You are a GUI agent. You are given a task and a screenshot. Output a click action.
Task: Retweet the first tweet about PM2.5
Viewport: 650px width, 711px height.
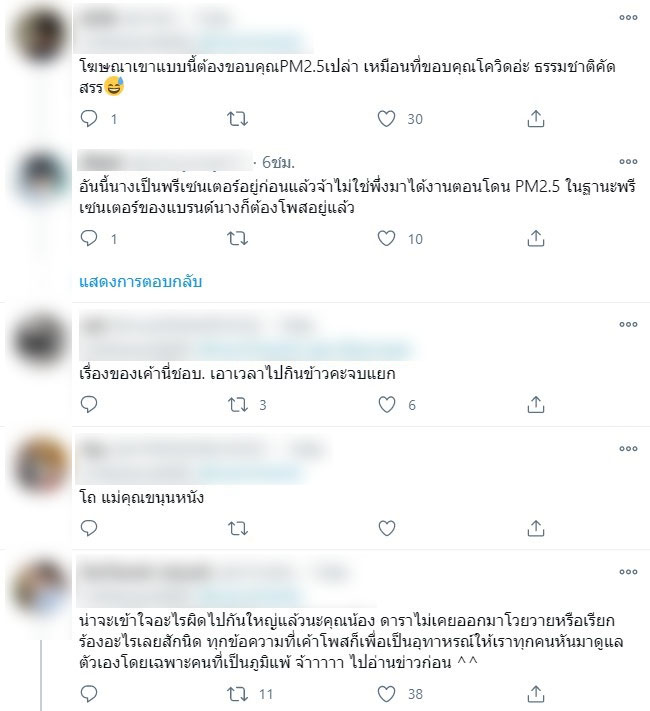[237, 119]
